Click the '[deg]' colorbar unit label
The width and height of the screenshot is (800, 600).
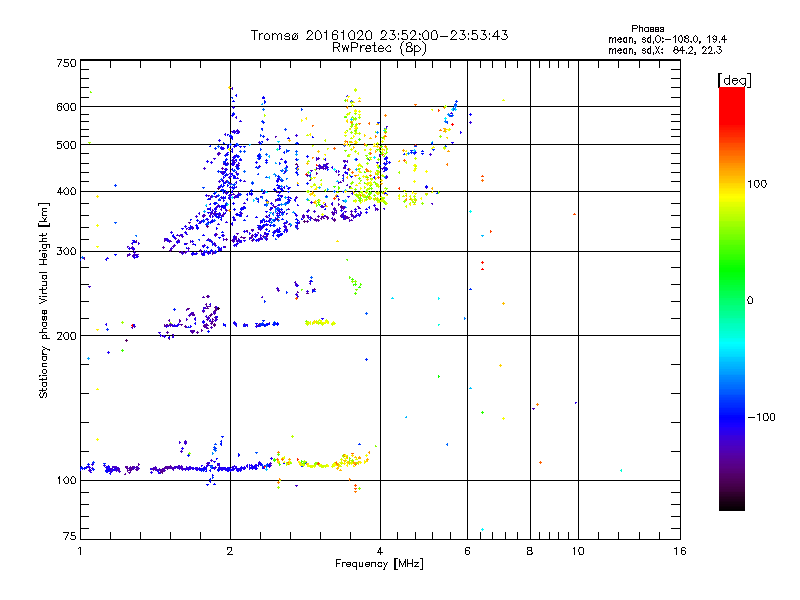[x=734, y=80]
